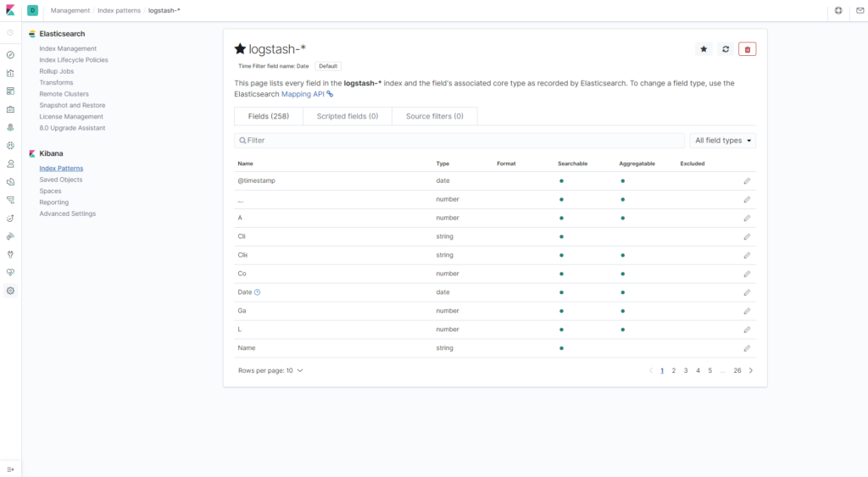Image resolution: width=868 pixels, height=477 pixels.
Task: Open Dev Tools wrench icon in sidebar
Action: coord(10,254)
